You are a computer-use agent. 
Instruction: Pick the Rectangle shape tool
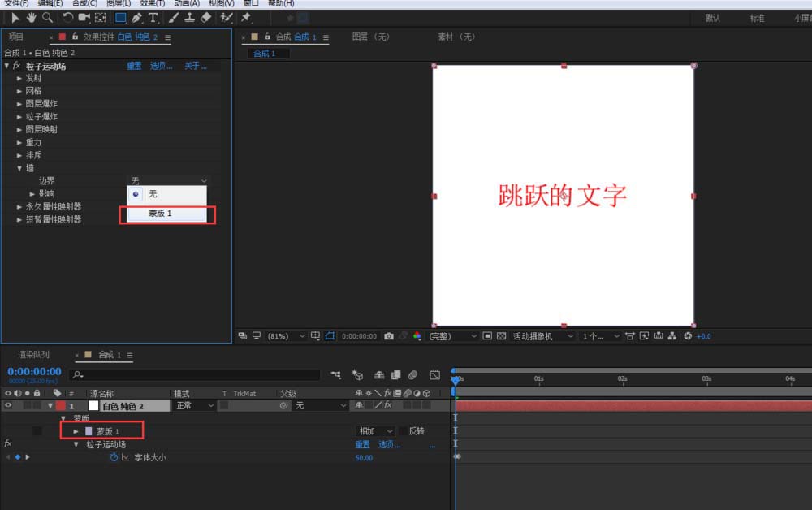click(120, 18)
